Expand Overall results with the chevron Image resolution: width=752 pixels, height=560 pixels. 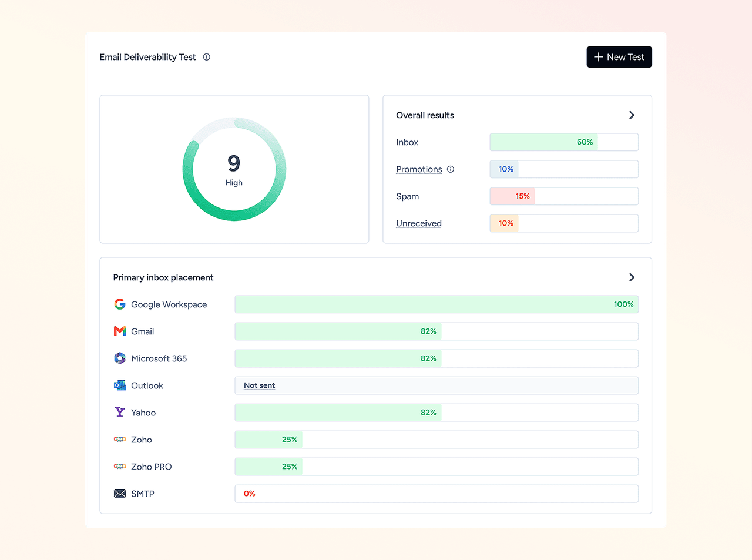point(632,115)
